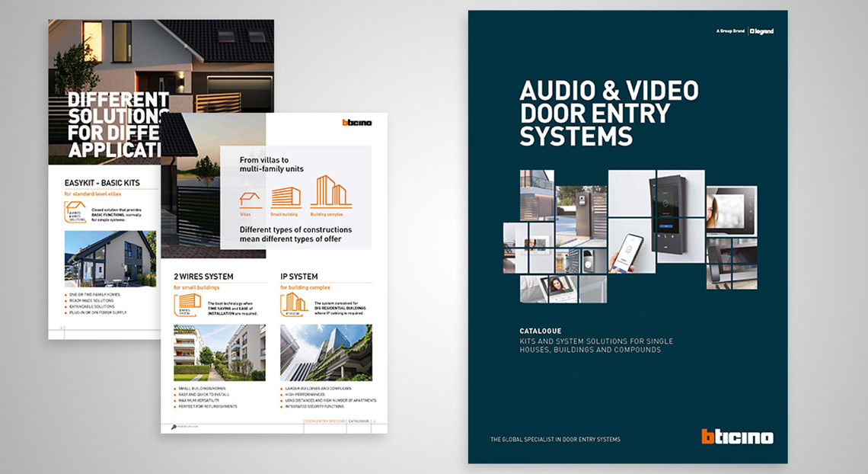The width and height of the screenshot is (868, 474).
Task: Click the green building complex photo
Action: click(326, 353)
